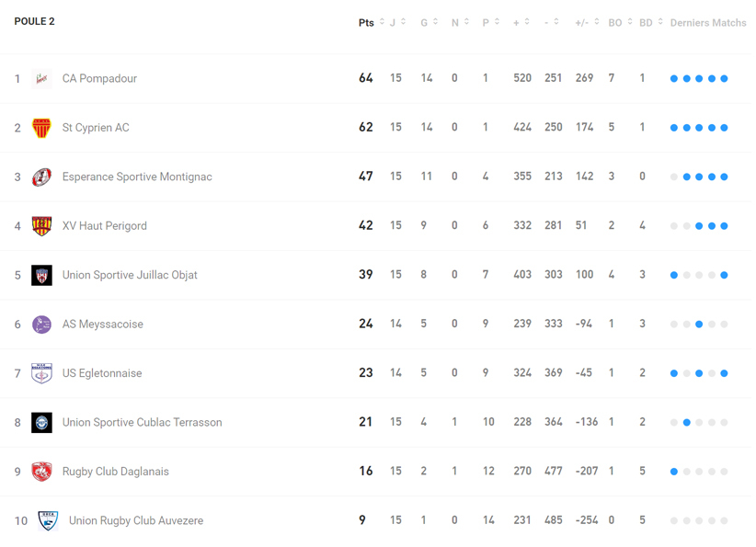Open the Union Sportive Cublac Terrasson team link
The image size is (756, 547).
(142, 423)
